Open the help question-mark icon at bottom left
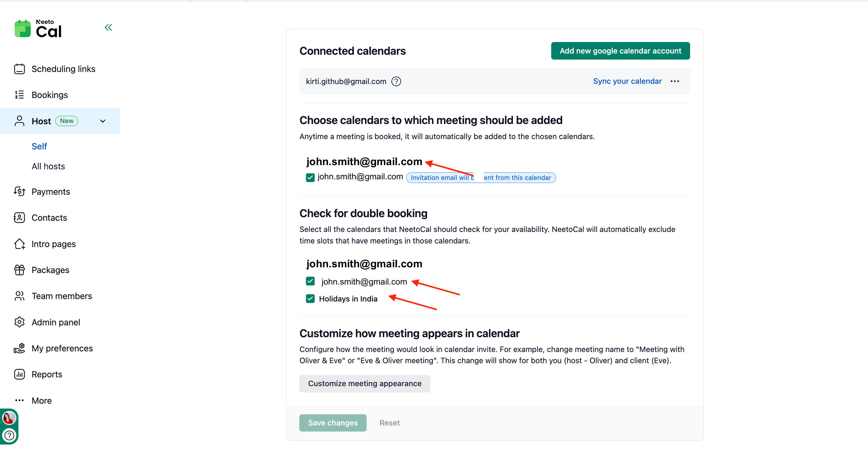868x453 pixels. (9, 435)
